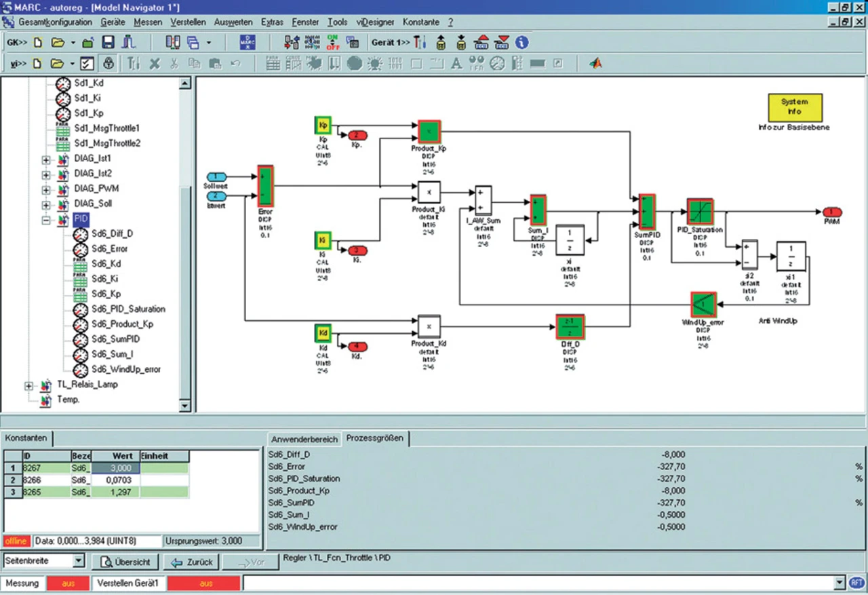Click the blue MARC logo toolbar icon
The width and height of the screenshot is (868, 595).
tap(248, 42)
